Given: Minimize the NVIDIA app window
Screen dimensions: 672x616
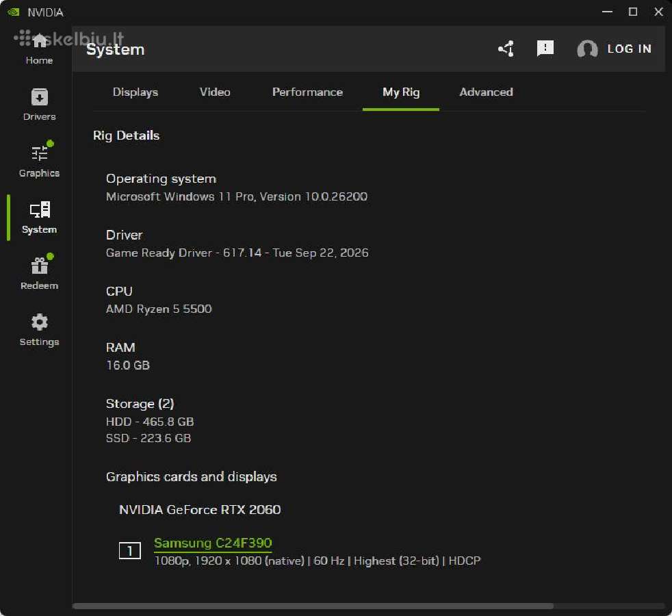Looking at the screenshot, I should pyautogui.click(x=607, y=12).
